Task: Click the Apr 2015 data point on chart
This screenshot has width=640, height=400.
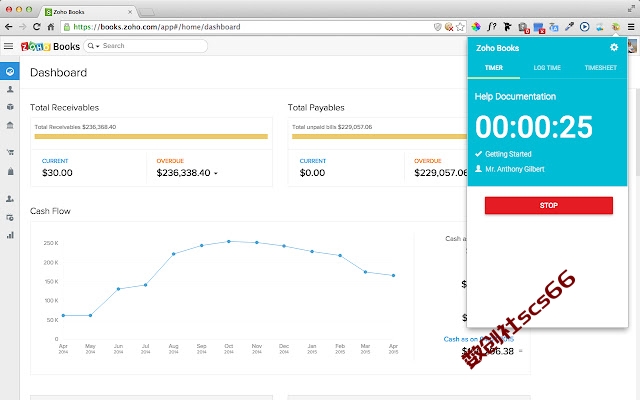Action: point(393,276)
